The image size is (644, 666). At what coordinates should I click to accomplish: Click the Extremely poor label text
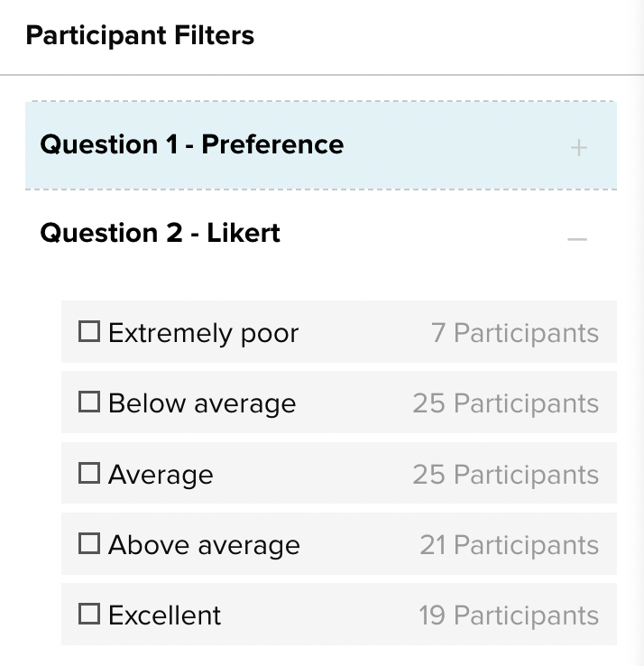(x=203, y=333)
